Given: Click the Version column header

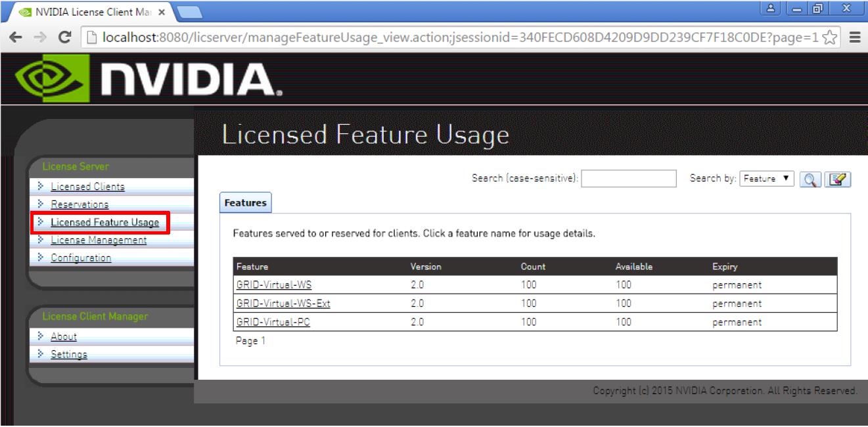Looking at the screenshot, I should pyautogui.click(x=426, y=267).
